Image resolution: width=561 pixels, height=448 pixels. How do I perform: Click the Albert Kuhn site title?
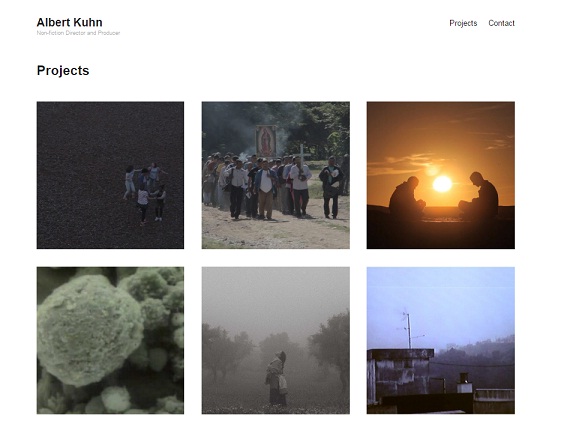69,22
